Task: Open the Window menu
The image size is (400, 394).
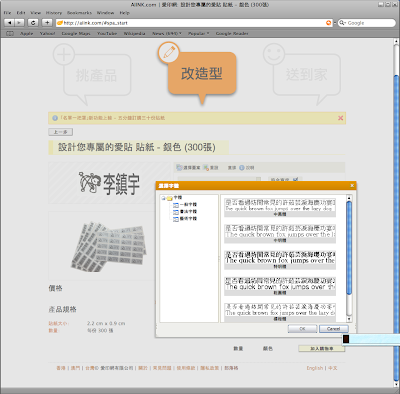Action: [x=105, y=13]
